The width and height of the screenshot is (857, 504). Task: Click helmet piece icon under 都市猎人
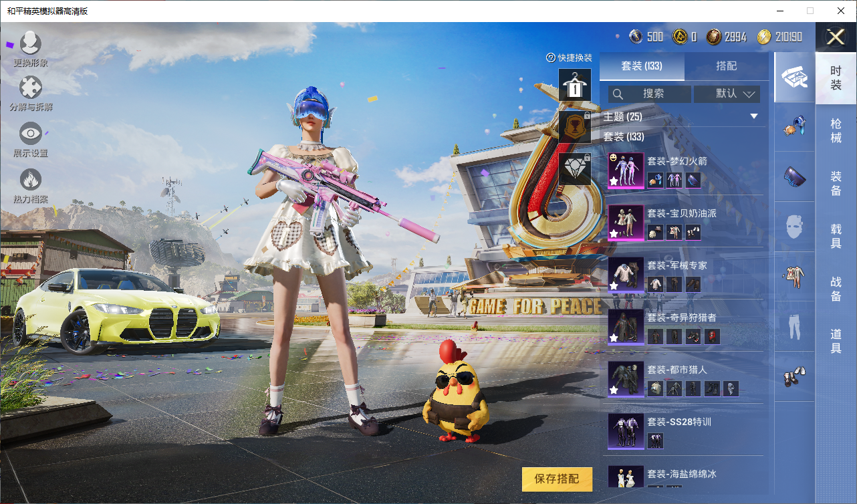pyautogui.click(x=655, y=388)
